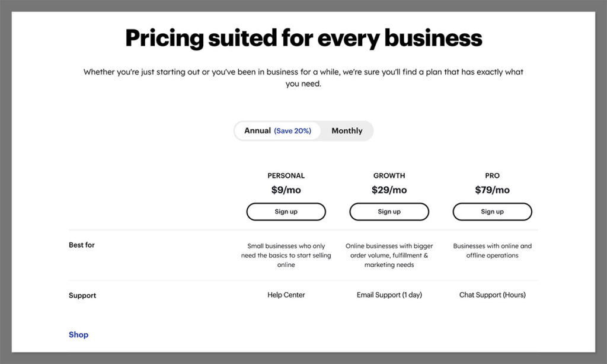Sign up for the Pro plan
The height and width of the screenshot is (364, 607).
coord(492,212)
